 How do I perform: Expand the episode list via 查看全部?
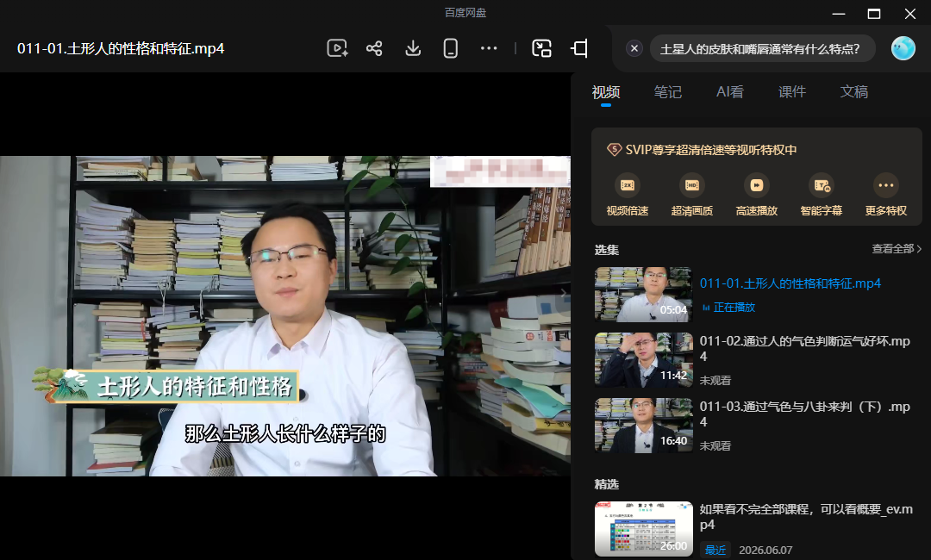[x=897, y=249]
